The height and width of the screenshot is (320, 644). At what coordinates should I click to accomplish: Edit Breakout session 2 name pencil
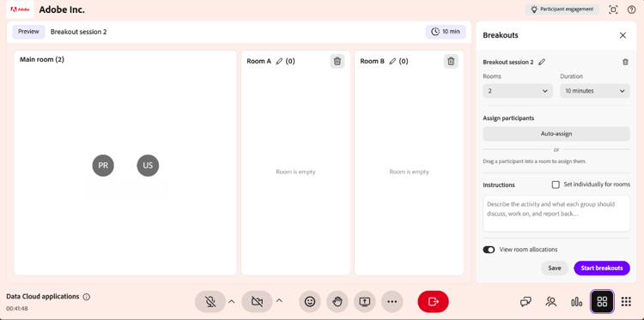point(542,62)
